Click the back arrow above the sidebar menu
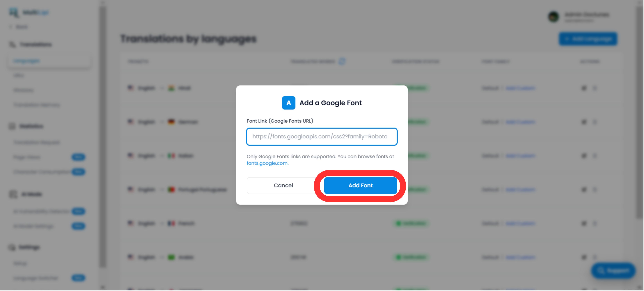The height and width of the screenshot is (291, 644). pos(11,27)
